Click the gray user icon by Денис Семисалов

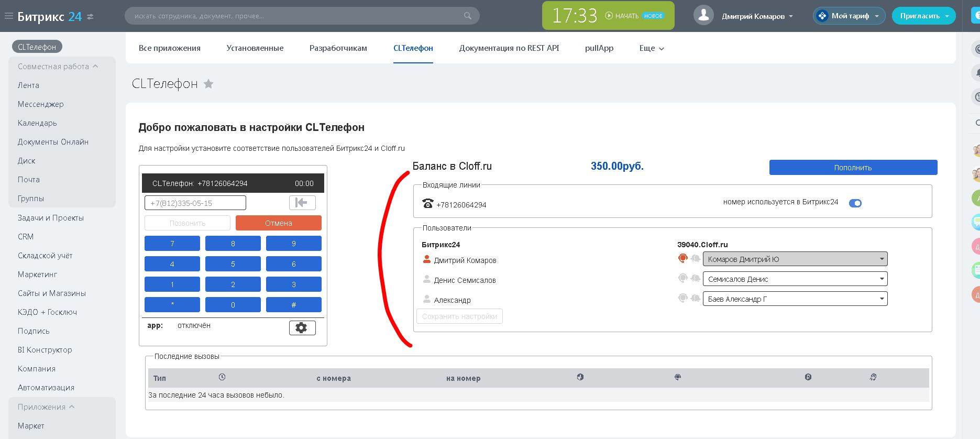(x=426, y=279)
